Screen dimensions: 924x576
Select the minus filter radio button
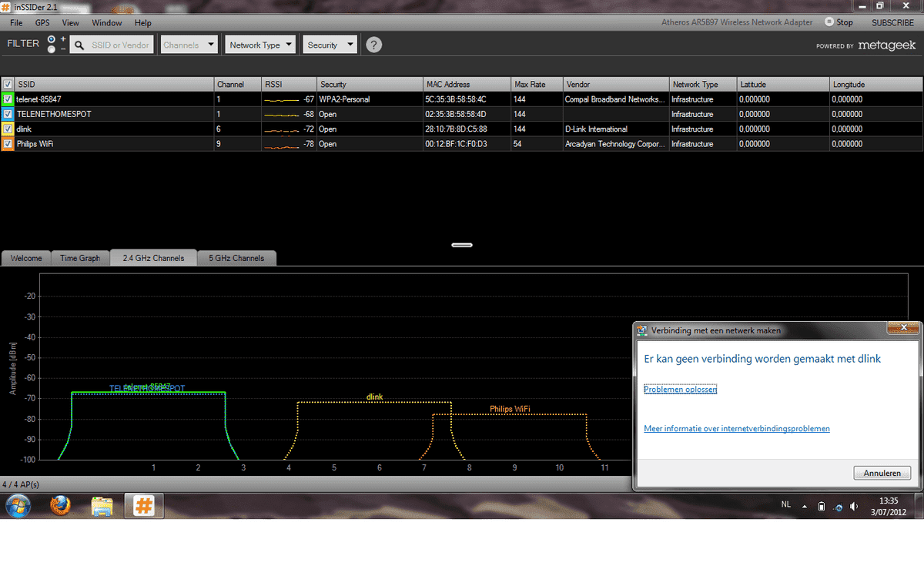(x=51, y=49)
